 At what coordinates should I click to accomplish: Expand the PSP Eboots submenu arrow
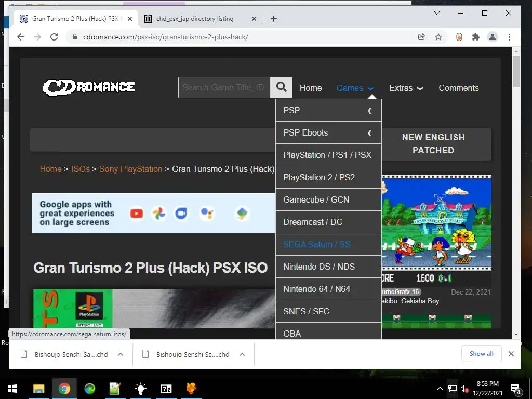[369, 133]
